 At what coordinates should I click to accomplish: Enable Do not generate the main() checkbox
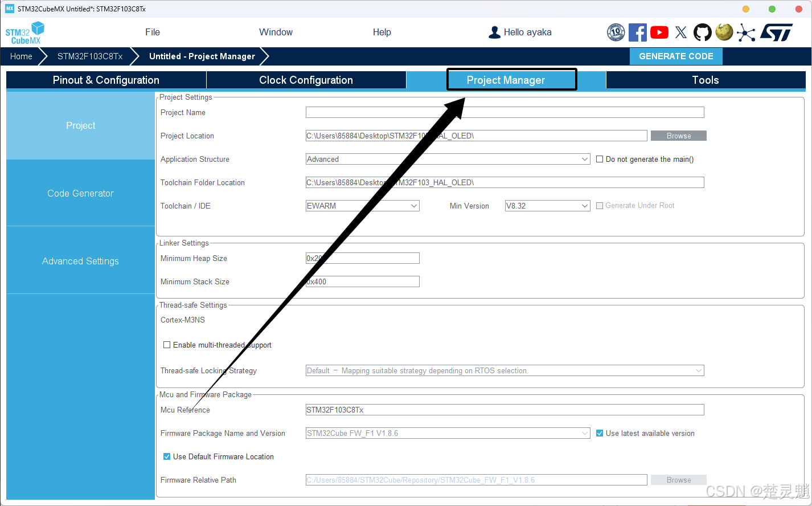click(x=600, y=159)
